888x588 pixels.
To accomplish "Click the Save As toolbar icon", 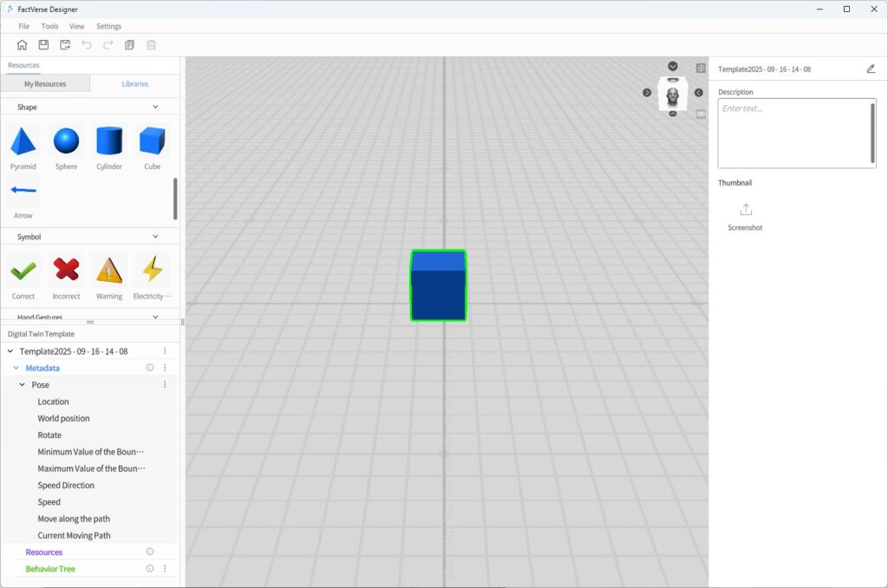I will coord(65,45).
